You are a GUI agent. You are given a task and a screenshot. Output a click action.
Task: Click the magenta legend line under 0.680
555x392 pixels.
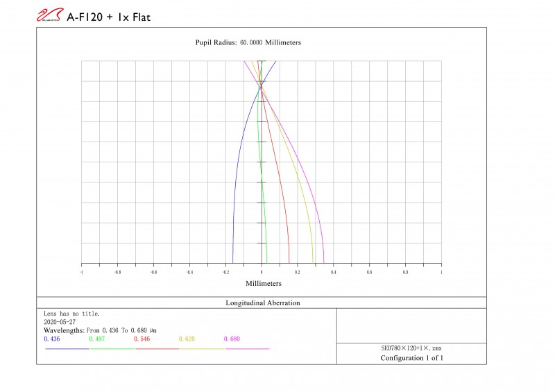click(247, 348)
